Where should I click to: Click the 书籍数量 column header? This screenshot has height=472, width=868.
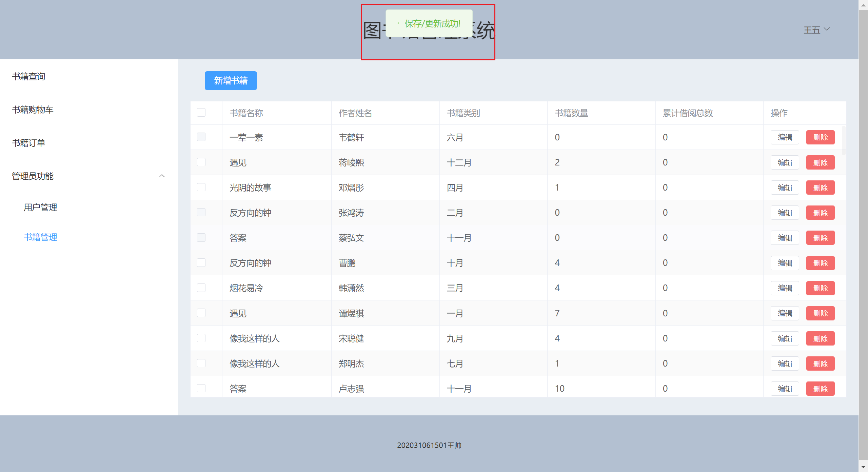(x=571, y=113)
